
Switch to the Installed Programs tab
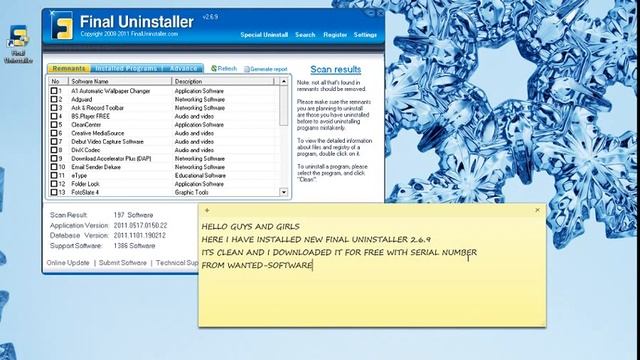click(126, 69)
